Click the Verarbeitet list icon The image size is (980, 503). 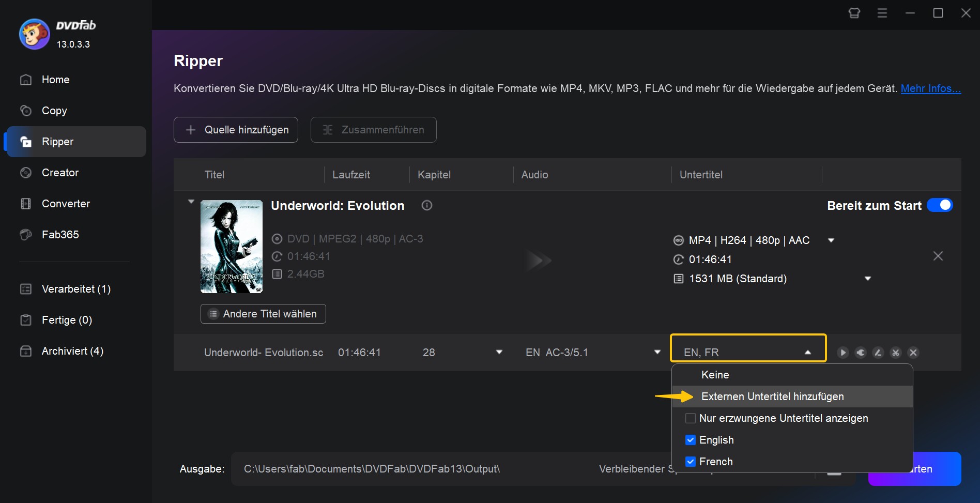tap(26, 289)
